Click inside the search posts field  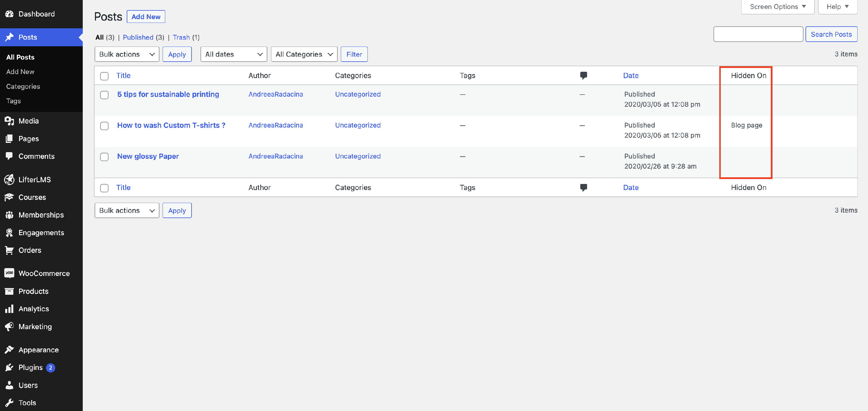[x=758, y=34]
